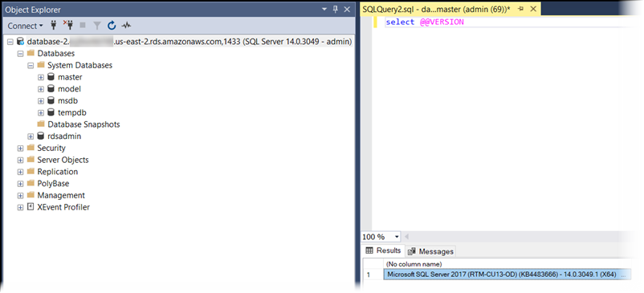Select the XEvent Profiler icon

pyautogui.click(x=31, y=207)
